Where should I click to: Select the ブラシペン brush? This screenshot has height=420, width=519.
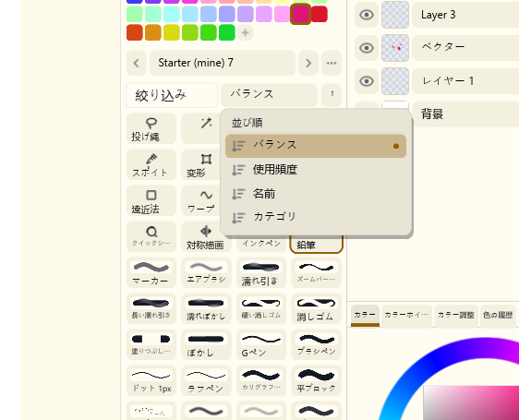[316, 345]
